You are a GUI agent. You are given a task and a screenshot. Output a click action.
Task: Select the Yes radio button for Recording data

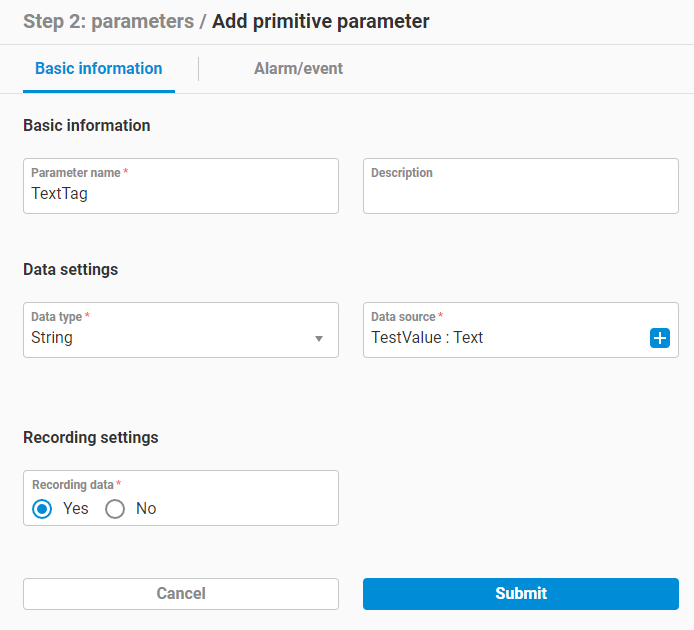click(x=42, y=509)
